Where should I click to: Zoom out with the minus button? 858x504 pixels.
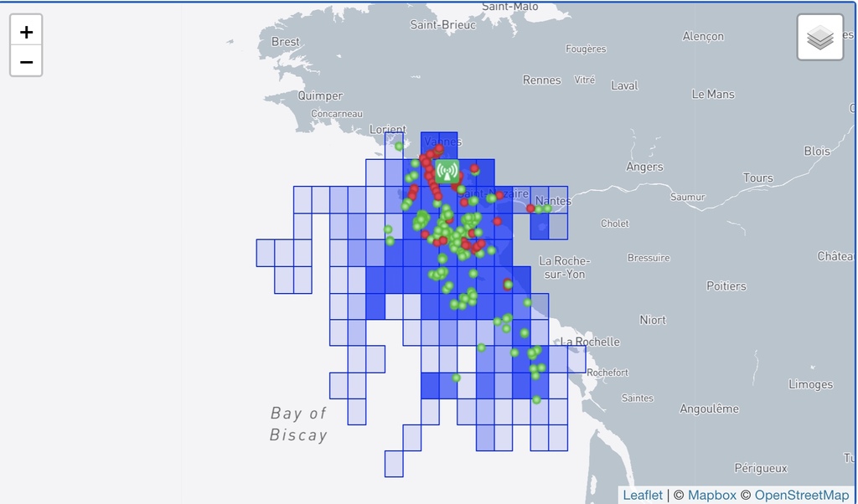tap(26, 62)
